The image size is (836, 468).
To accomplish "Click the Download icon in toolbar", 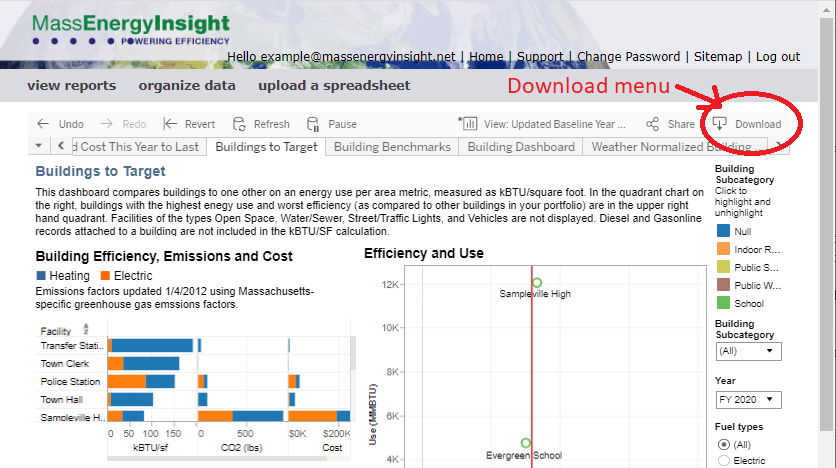I will click(720, 124).
